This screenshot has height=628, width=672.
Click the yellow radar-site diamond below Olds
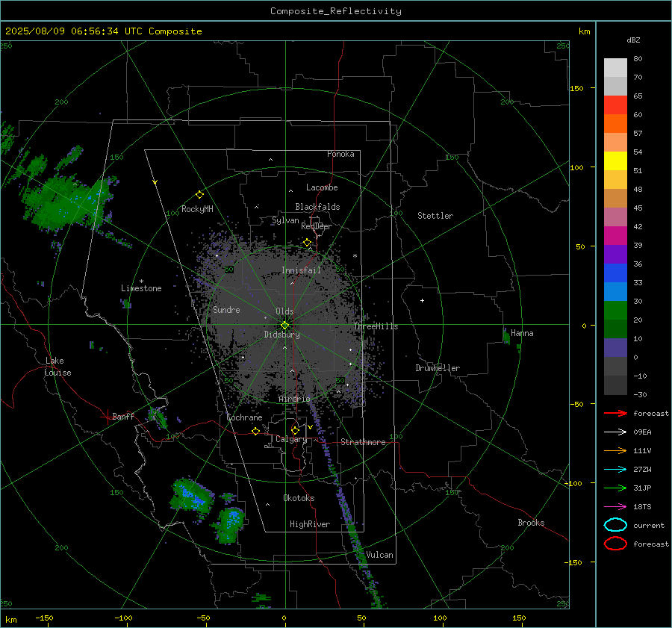(x=284, y=325)
